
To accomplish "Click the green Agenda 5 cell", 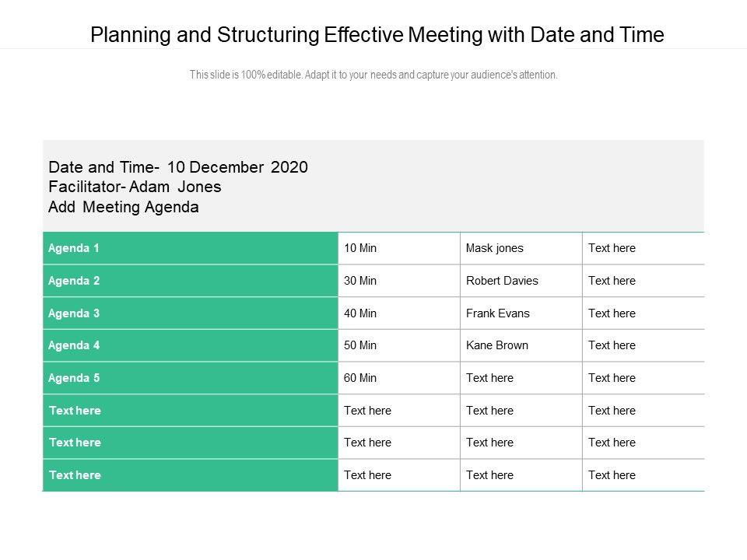I will pyautogui.click(x=190, y=378).
